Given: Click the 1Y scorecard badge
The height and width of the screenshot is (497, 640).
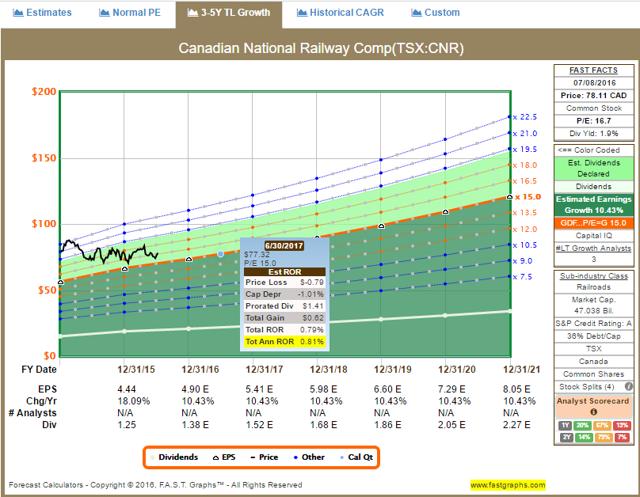Looking at the screenshot, I should (565, 425).
